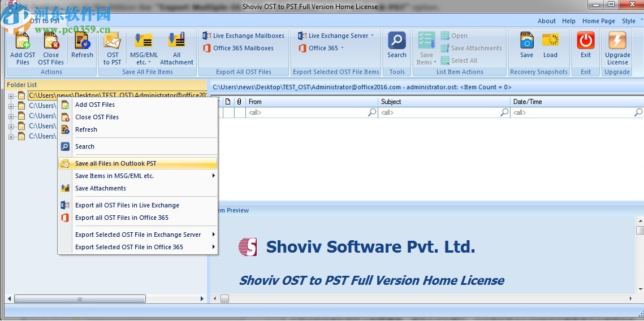This screenshot has width=644, height=321.
Task: Click the Date/Time column header
Action: click(x=577, y=101)
